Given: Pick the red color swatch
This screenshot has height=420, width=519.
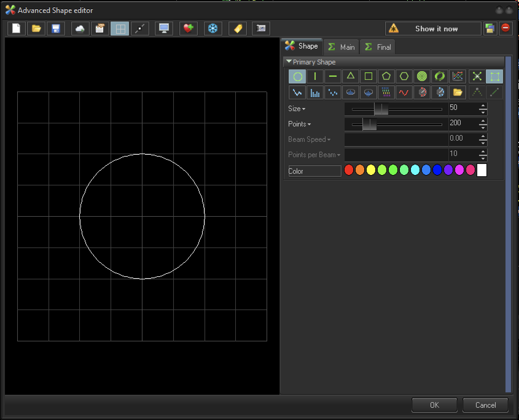Looking at the screenshot, I should pos(349,170).
